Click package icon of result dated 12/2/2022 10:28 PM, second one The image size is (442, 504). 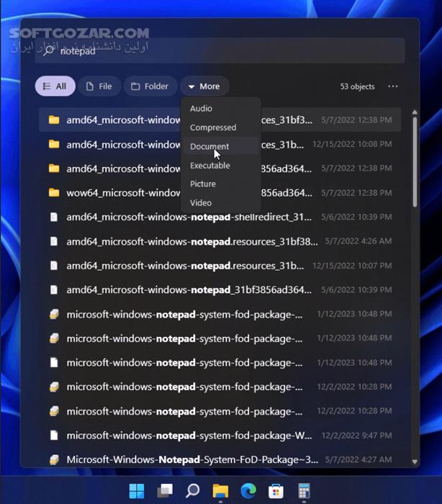[x=54, y=411]
